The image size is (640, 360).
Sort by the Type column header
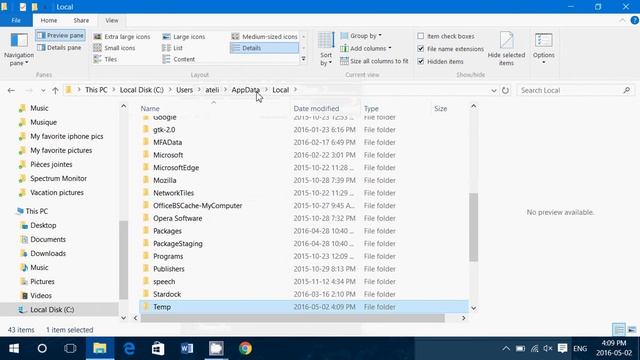click(x=371, y=108)
